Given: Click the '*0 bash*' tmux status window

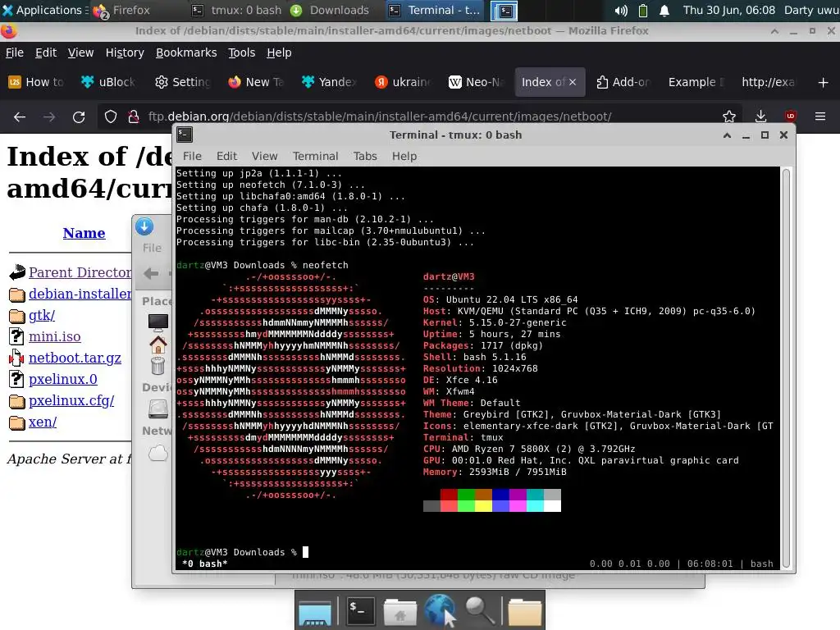Looking at the screenshot, I should coord(204,564).
